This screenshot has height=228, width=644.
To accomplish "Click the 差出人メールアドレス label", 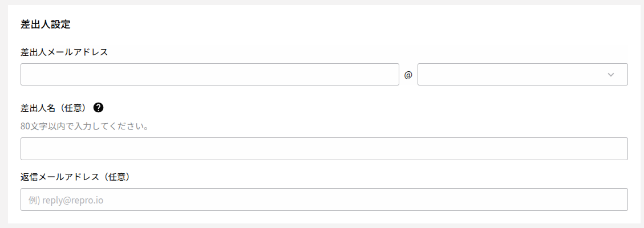I will click(x=64, y=52).
